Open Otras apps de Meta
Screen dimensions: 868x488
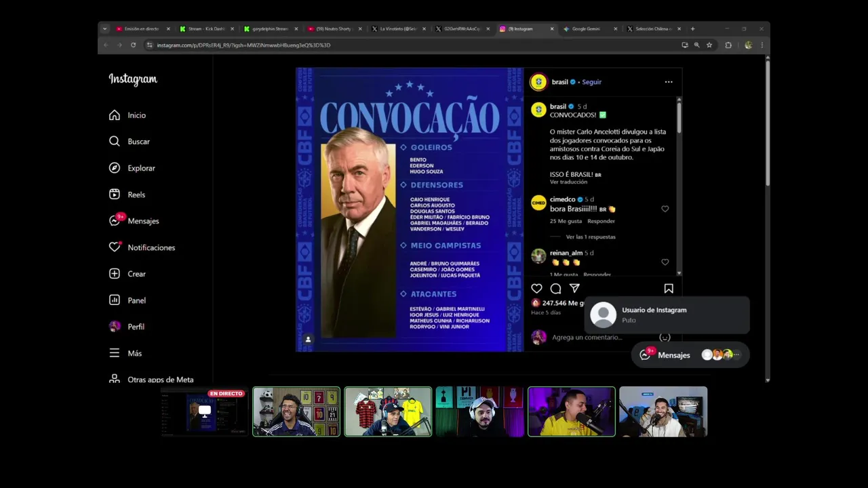[x=151, y=380]
